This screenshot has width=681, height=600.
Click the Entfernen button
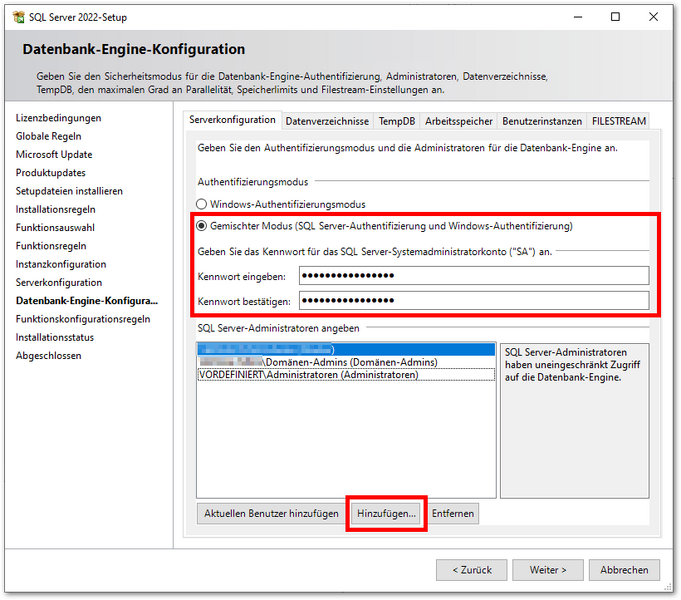pos(453,513)
